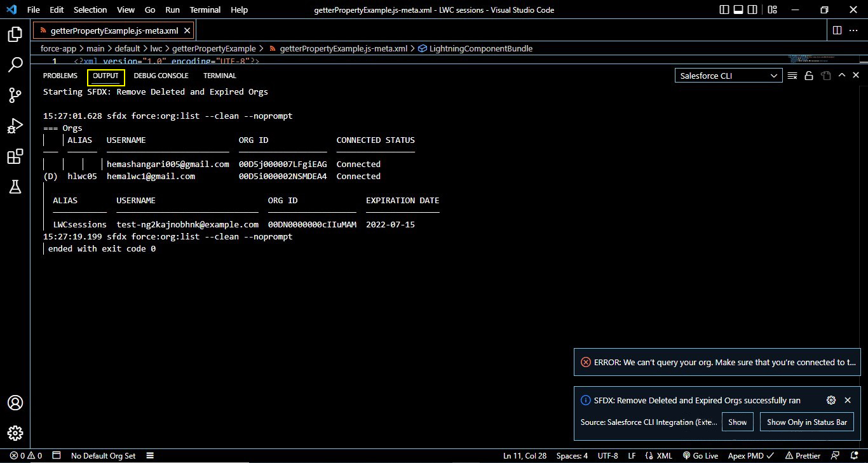Screen dimensions: 868x463
Task: Click the default breadcrumb segment
Action: point(127,48)
